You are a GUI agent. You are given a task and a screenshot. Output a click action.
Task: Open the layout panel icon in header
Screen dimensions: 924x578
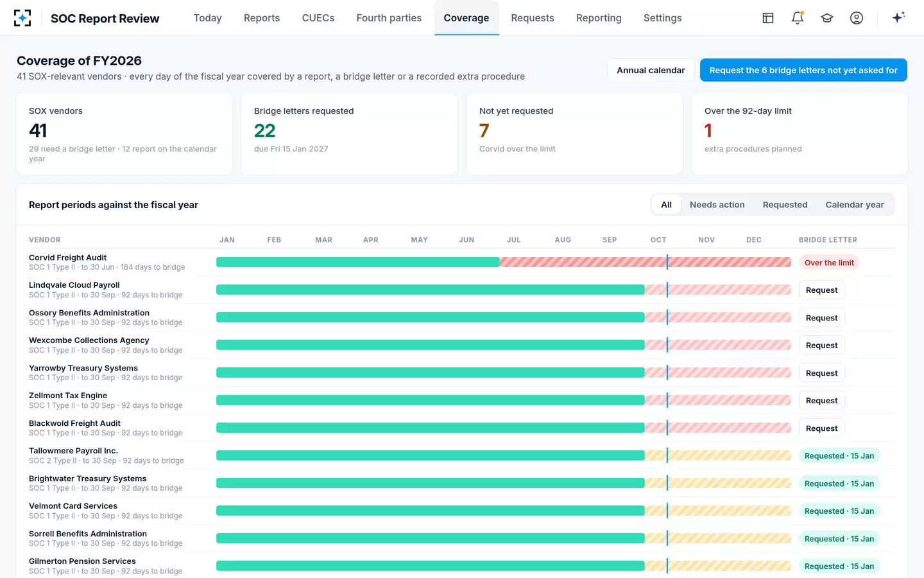pyautogui.click(x=768, y=18)
